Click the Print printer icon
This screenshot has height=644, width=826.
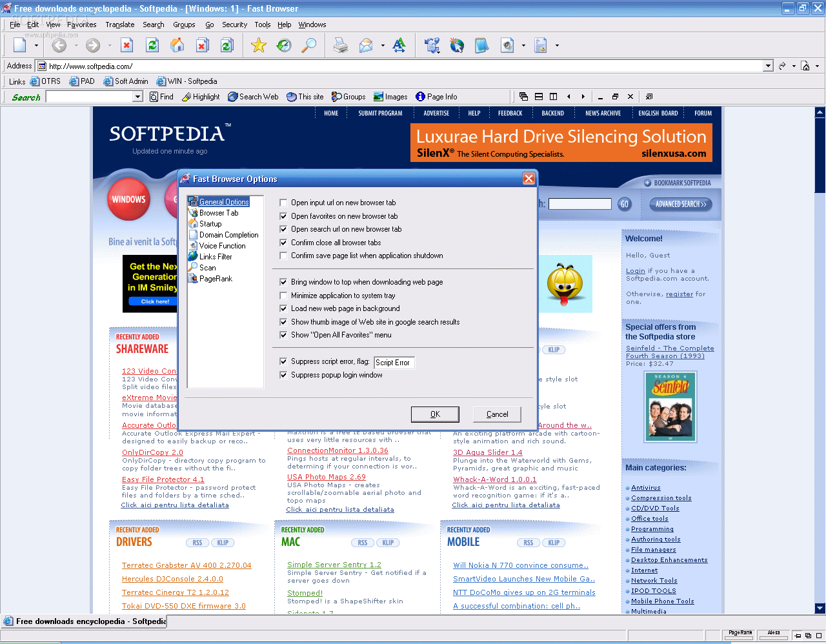[x=341, y=45]
